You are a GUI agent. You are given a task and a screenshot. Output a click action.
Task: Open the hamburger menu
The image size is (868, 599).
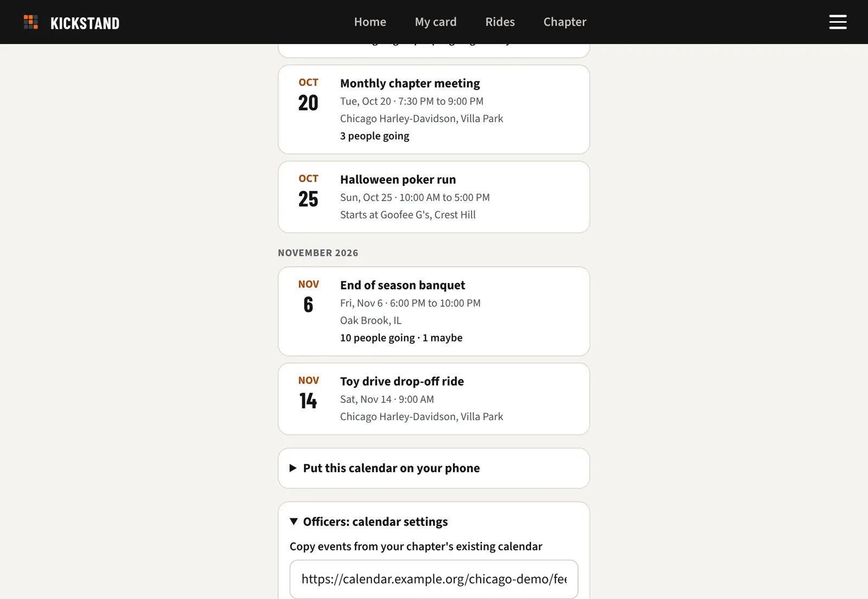838,22
